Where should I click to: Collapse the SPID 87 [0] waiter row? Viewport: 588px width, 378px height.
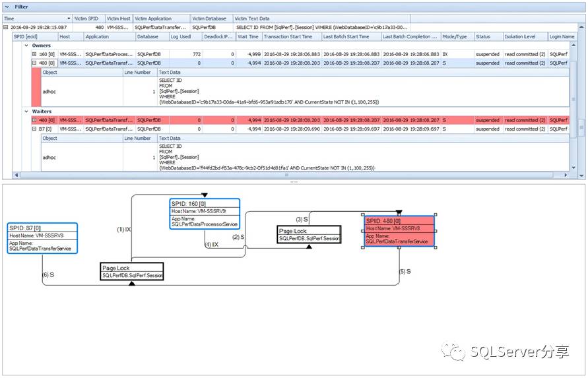34,129
